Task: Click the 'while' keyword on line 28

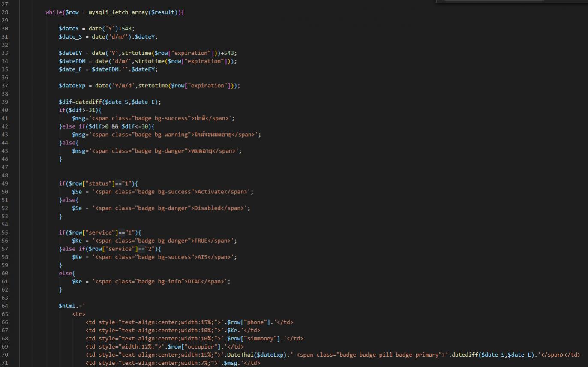Action: 54,12
